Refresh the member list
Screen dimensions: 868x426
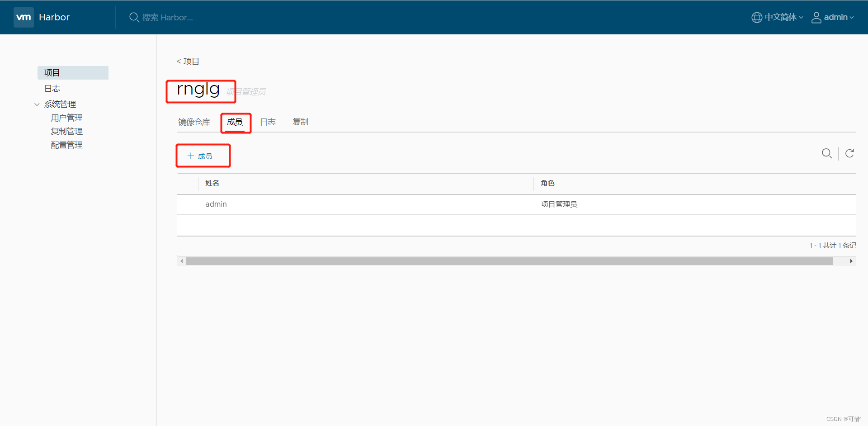coord(849,153)
